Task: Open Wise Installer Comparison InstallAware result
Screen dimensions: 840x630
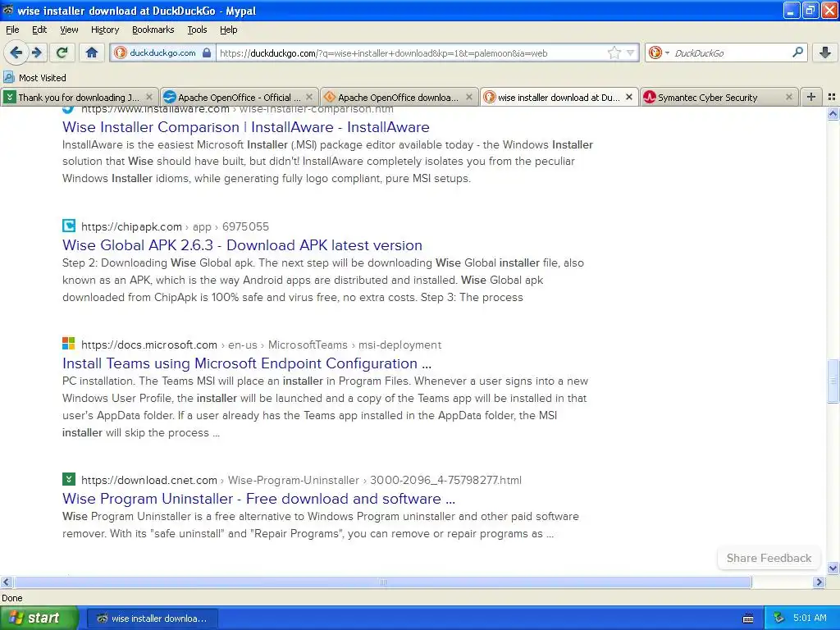Action: point(246,127)
